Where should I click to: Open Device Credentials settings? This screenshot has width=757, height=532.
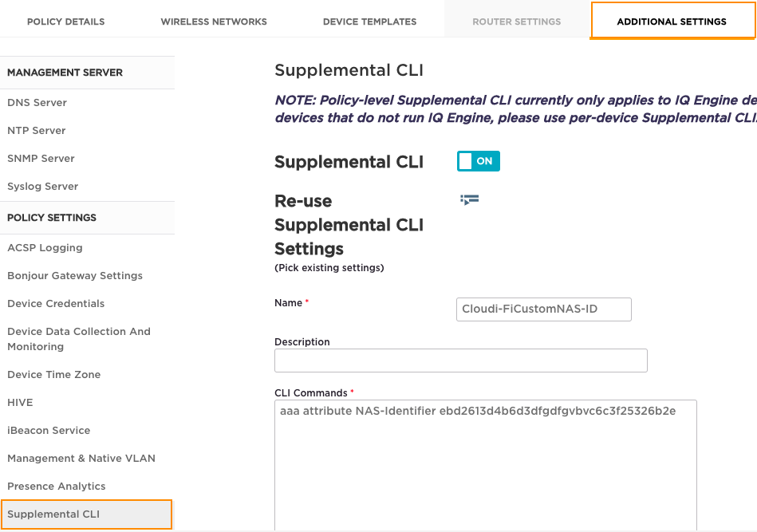[56, 303]
